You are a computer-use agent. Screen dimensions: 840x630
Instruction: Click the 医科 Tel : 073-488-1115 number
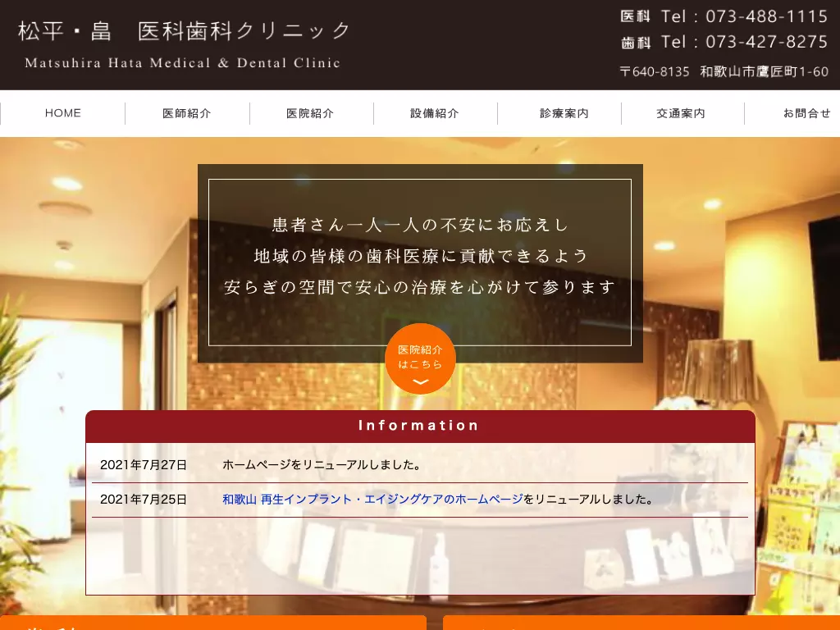click(724, 16)
